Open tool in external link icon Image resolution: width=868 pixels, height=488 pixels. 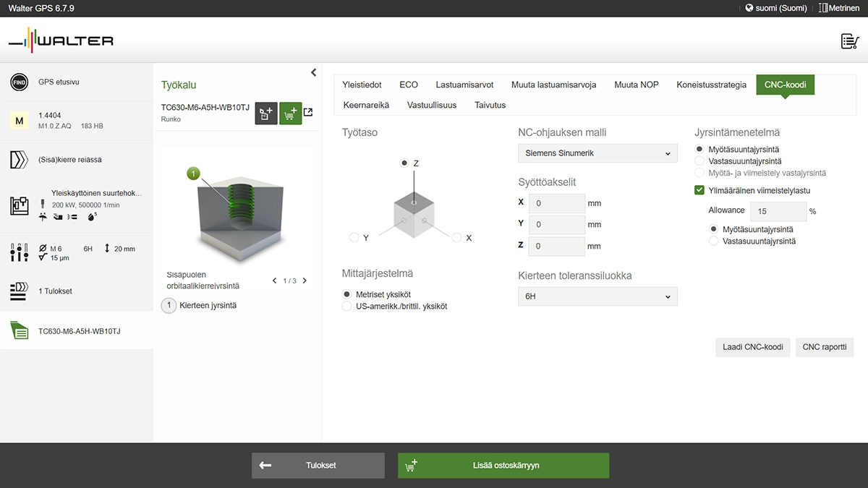(x=308, y=112)
